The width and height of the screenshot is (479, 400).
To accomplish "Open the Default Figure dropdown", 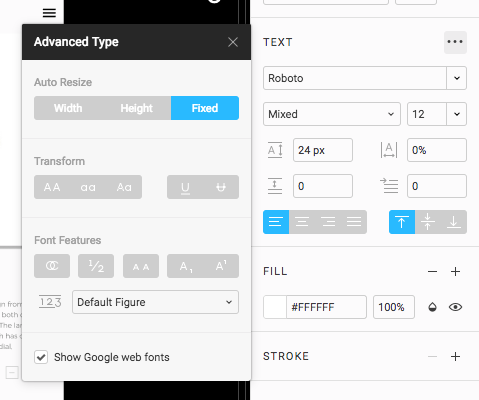I will (x=155, y=302).
